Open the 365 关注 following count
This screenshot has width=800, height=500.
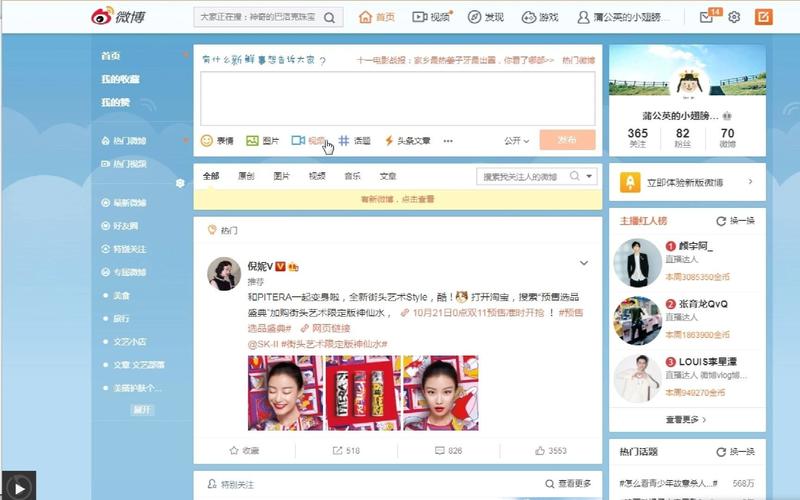637,137
